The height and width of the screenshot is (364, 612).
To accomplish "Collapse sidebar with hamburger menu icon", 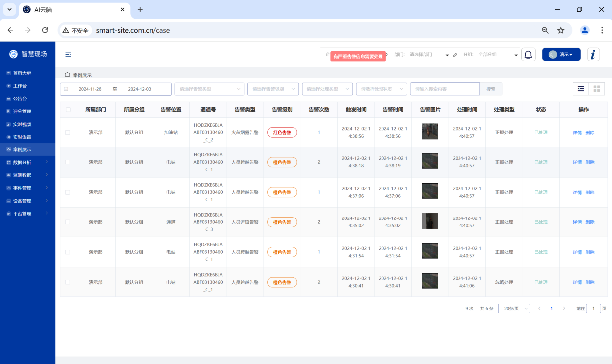I will tap(68, 55).
